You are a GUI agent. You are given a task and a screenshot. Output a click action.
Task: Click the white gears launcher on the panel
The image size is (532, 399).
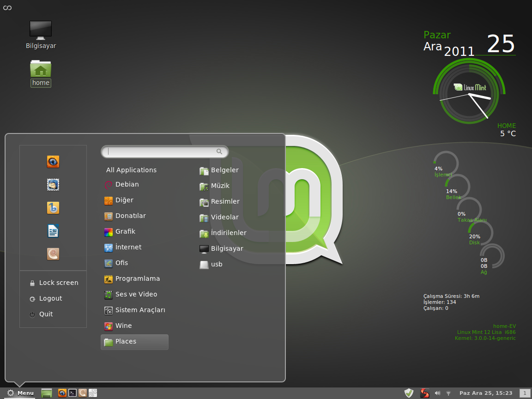coord(93,393)
